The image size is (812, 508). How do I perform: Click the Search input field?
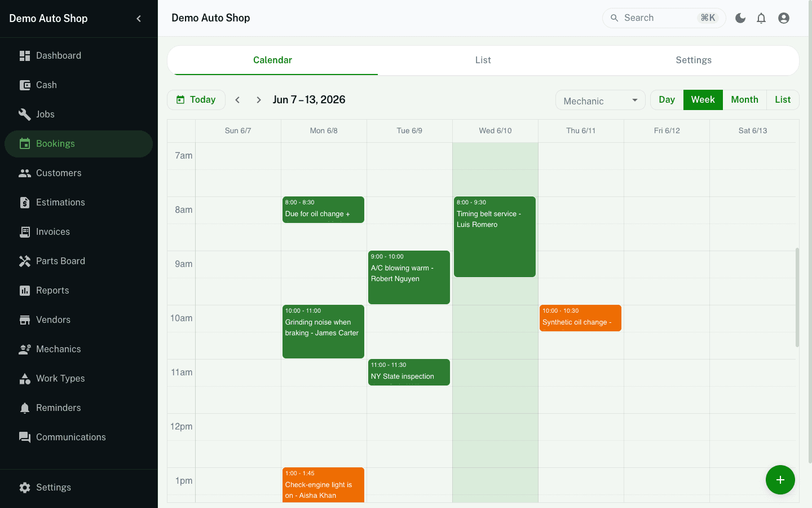click(664, 18)
